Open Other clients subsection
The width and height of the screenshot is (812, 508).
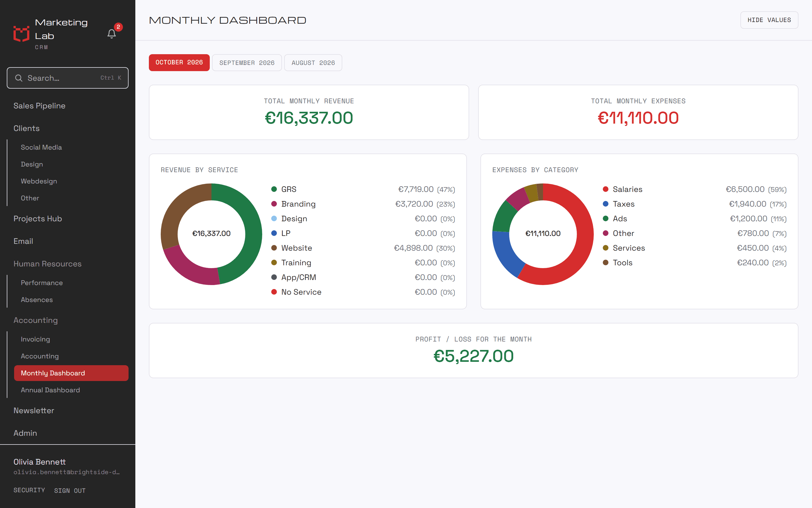30,198
